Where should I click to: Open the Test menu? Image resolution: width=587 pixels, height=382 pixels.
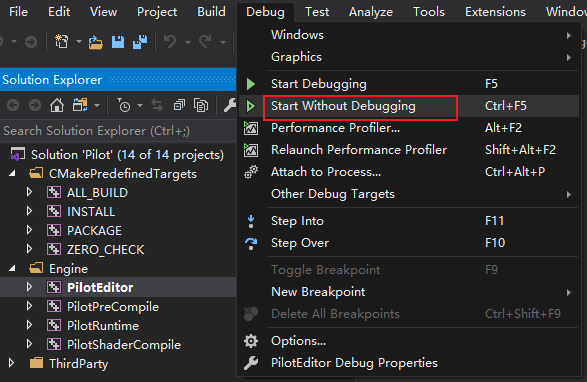[x=317, y=12]
